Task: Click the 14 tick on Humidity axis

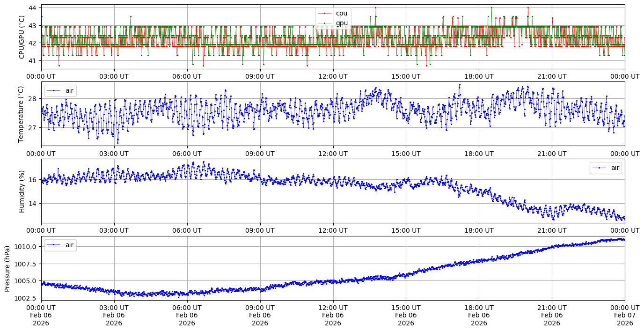Action: 33,204
